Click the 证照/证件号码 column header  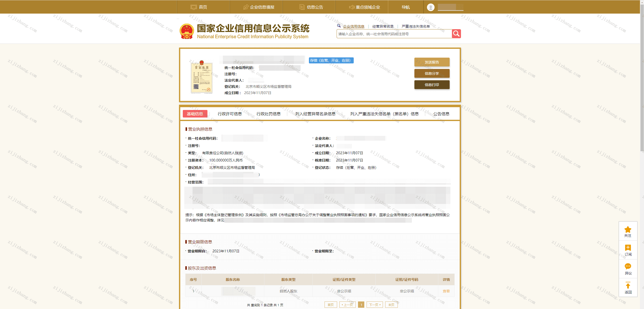click(x=407, y=280)
